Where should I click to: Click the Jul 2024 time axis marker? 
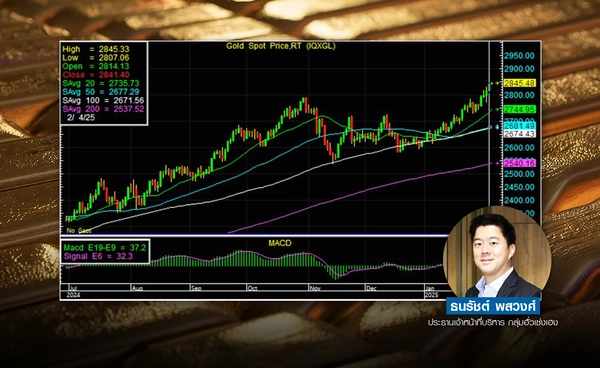[x=72, y=291]
